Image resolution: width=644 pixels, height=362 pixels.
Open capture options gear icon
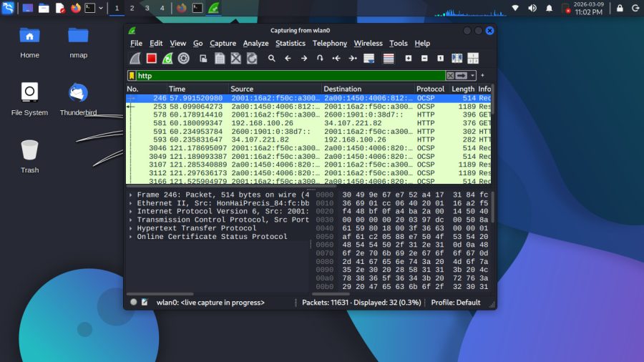[183, 59]
